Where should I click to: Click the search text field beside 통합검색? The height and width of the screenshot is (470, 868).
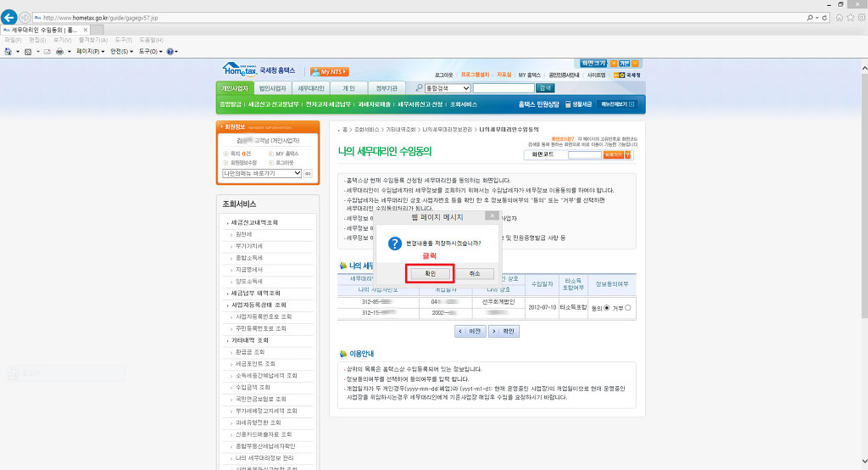click(x=504, y=88)
